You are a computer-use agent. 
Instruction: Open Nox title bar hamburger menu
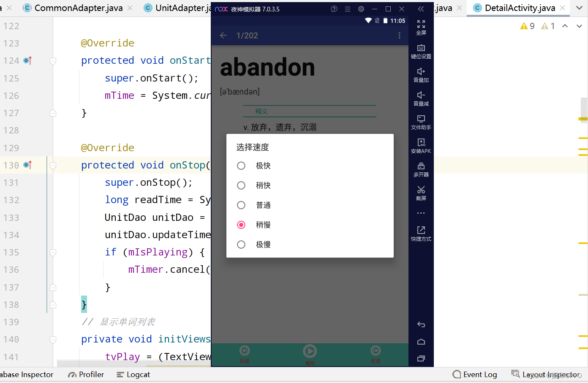(x=348, y=9)
